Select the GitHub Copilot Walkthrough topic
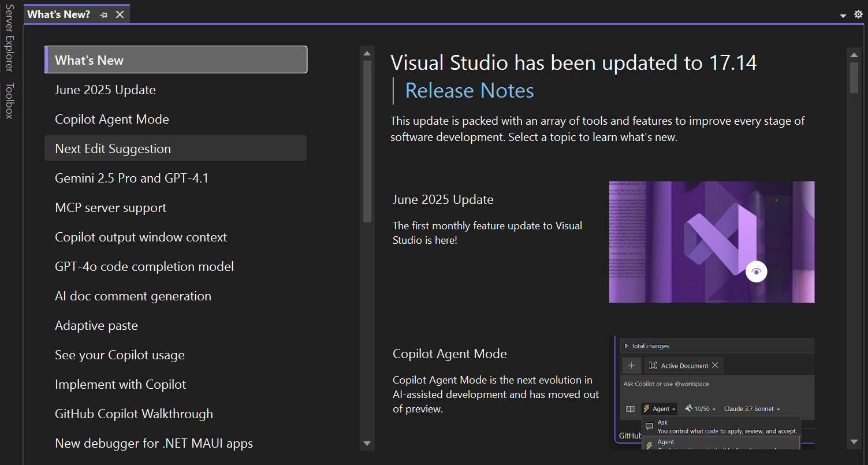Screen dimensions: 868x465 pyautogui.click(x=133, y=414)
